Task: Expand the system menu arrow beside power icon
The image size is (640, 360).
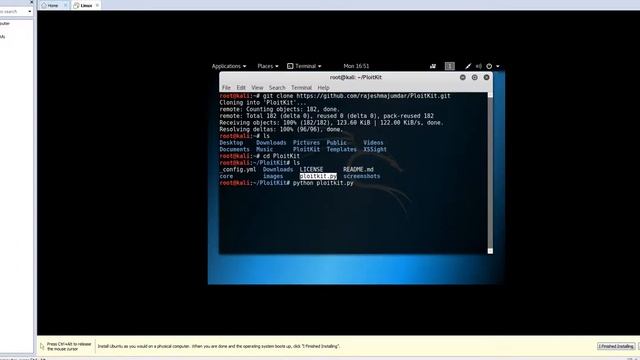Action: pos(498,67)
